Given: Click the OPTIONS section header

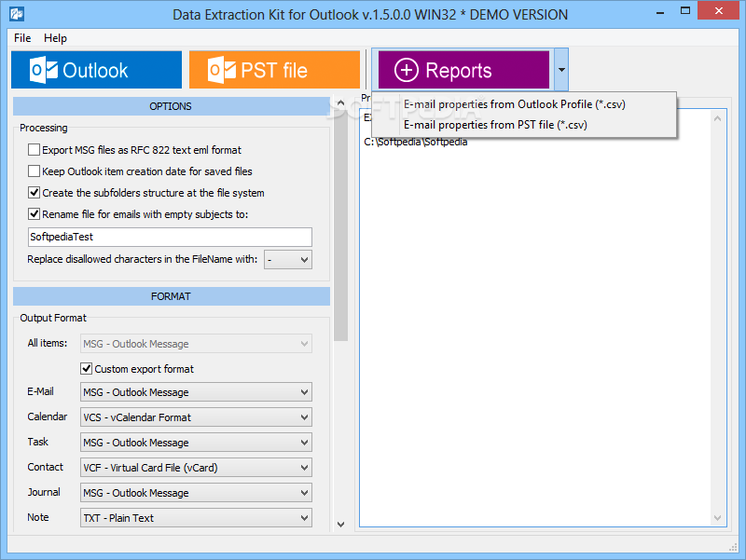Looking at the screenshot, I should (x=171, y=106).
